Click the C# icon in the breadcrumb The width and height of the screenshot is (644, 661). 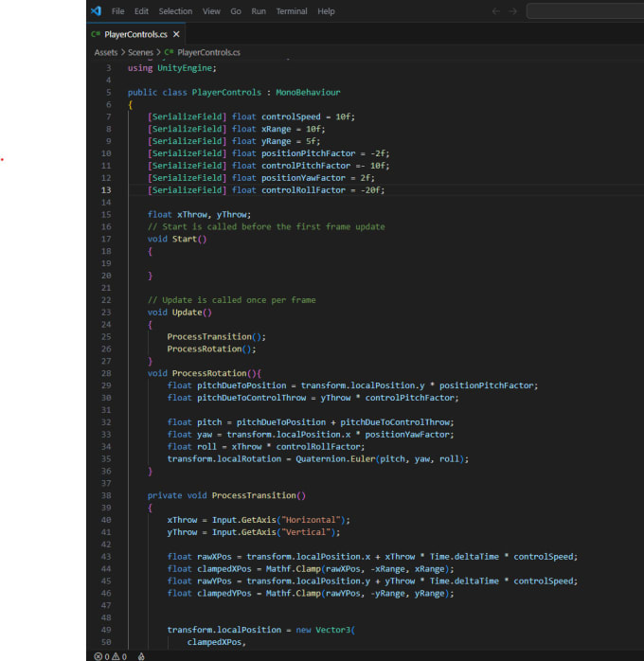pos(169,52)
